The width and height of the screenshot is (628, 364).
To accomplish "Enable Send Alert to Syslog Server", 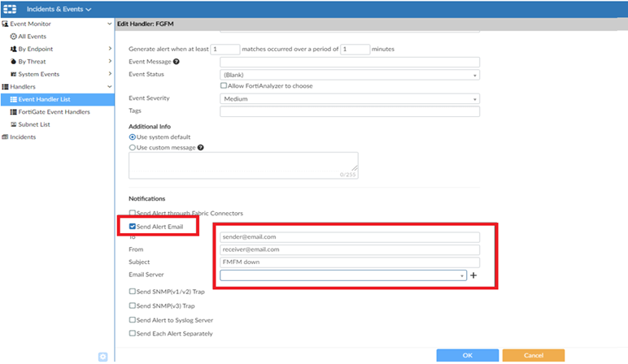I will (133, 320).
